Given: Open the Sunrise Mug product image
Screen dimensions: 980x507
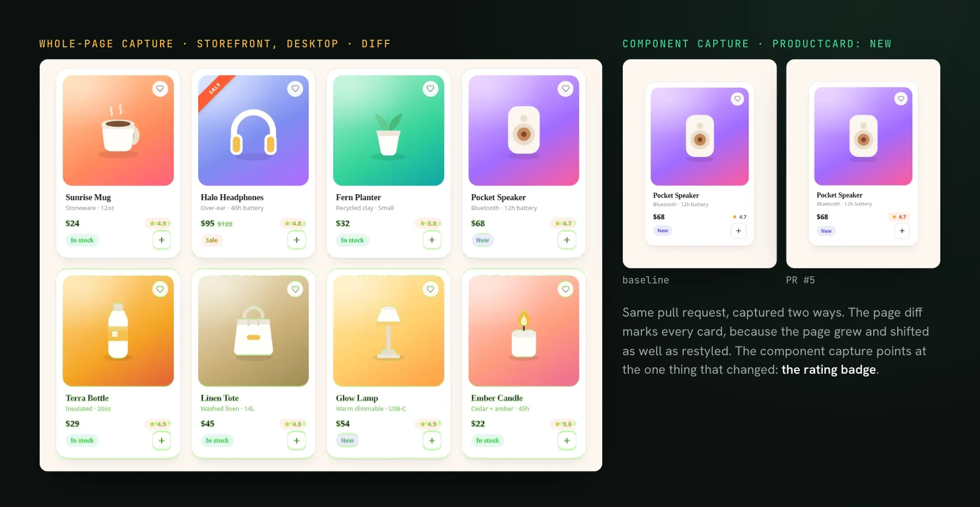Looking at the screenshot, I should tap(118, 131).
